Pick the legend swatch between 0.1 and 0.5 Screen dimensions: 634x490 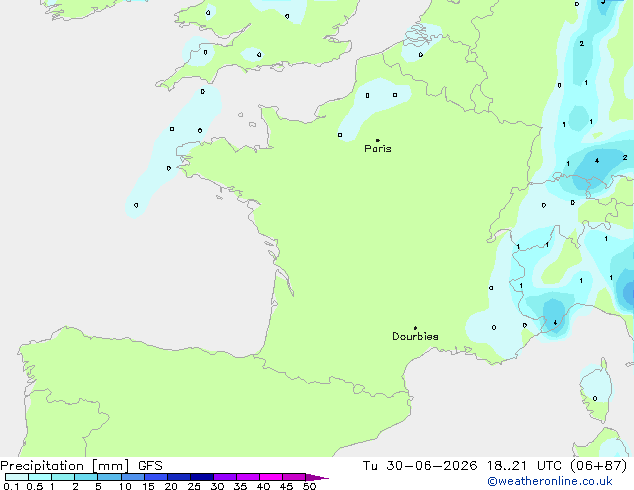(x=17, y=477)
